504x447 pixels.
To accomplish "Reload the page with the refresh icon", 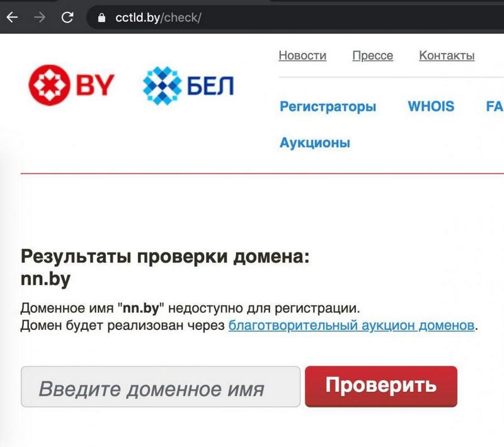I will [67, 17].
